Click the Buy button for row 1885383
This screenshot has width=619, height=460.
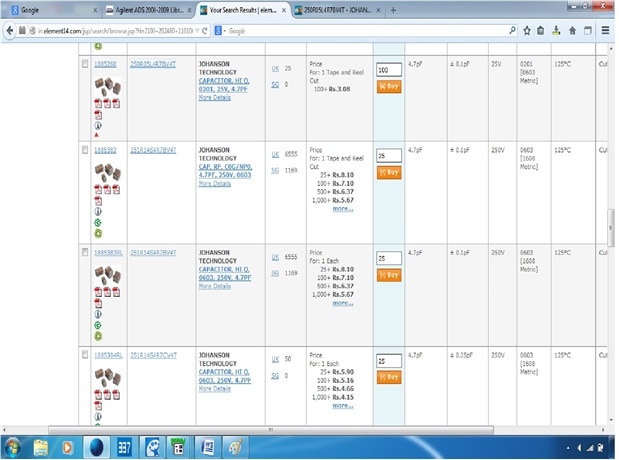coord(389,172)
